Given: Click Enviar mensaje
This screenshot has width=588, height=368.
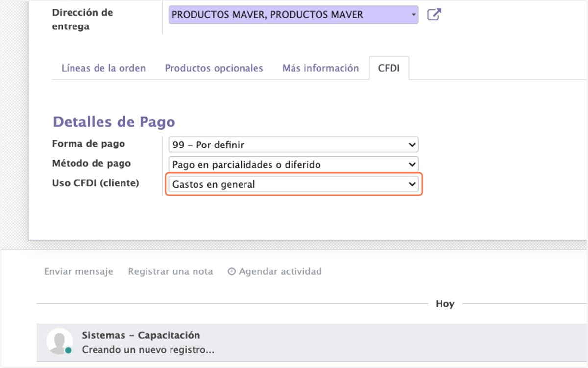Looking at the screenshot, I should tap(78, 271).
